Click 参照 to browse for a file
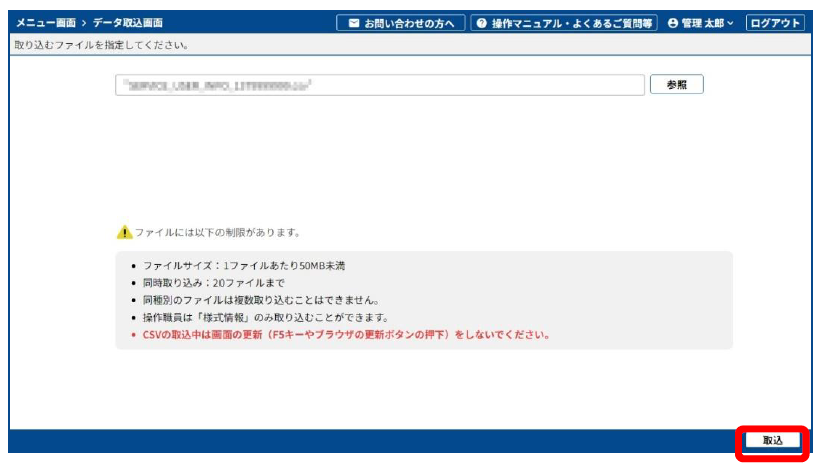The height and width of the screenshot is (466, 825). (x=676, y=85)
